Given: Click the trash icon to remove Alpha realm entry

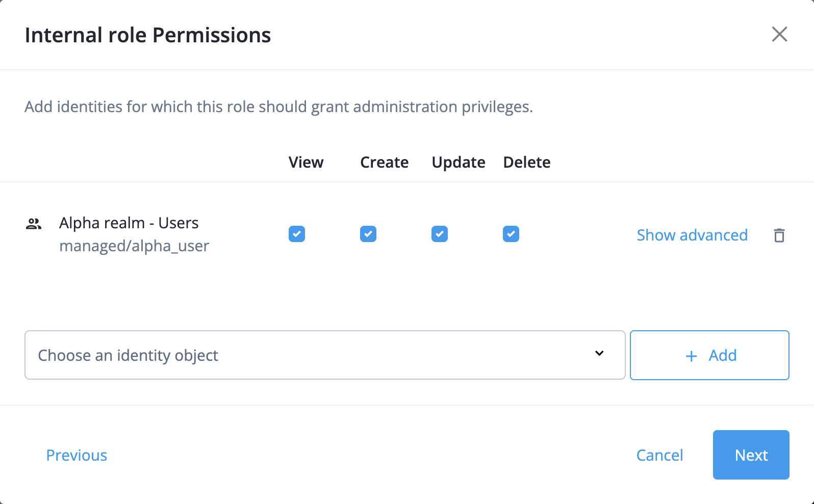Looking at the screenshot, I should pos(779,235).
